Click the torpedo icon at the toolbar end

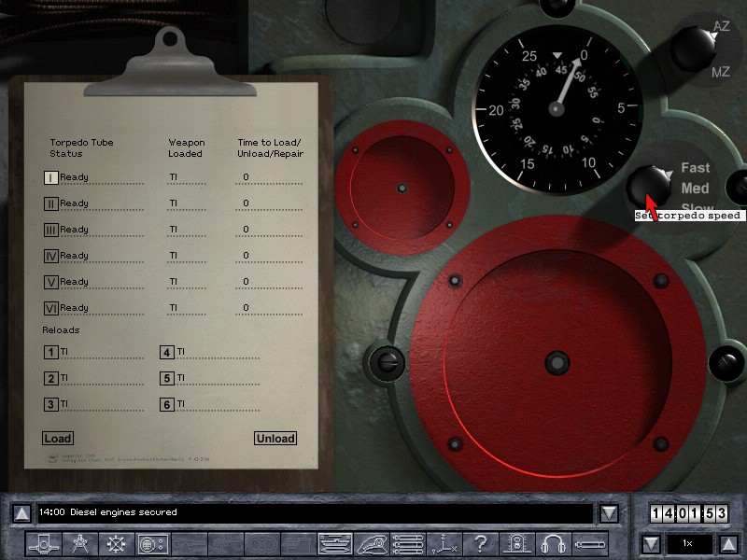click(x=590, y=542)
